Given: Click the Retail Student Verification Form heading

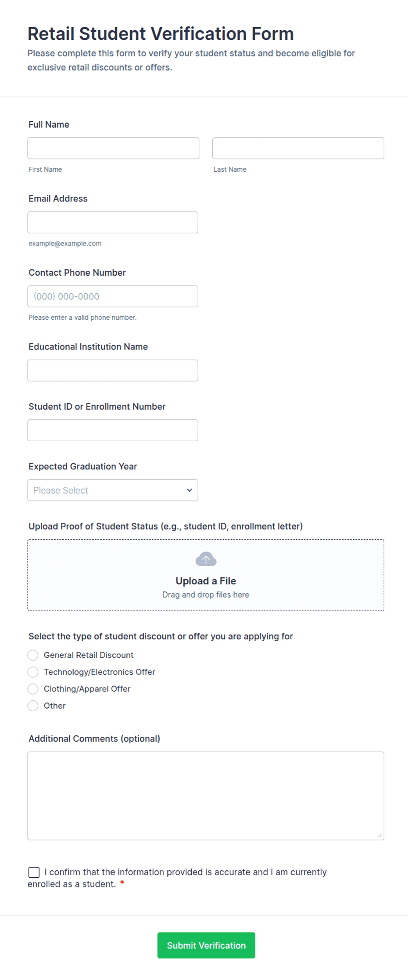Looking at the screenshot, I should pos(161,34).
